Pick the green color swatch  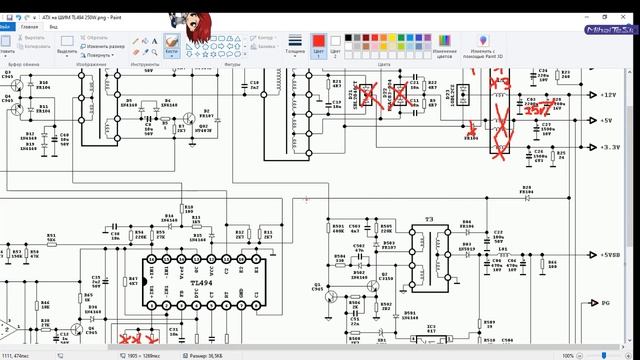pyautogui.click(x=401, y=38)
